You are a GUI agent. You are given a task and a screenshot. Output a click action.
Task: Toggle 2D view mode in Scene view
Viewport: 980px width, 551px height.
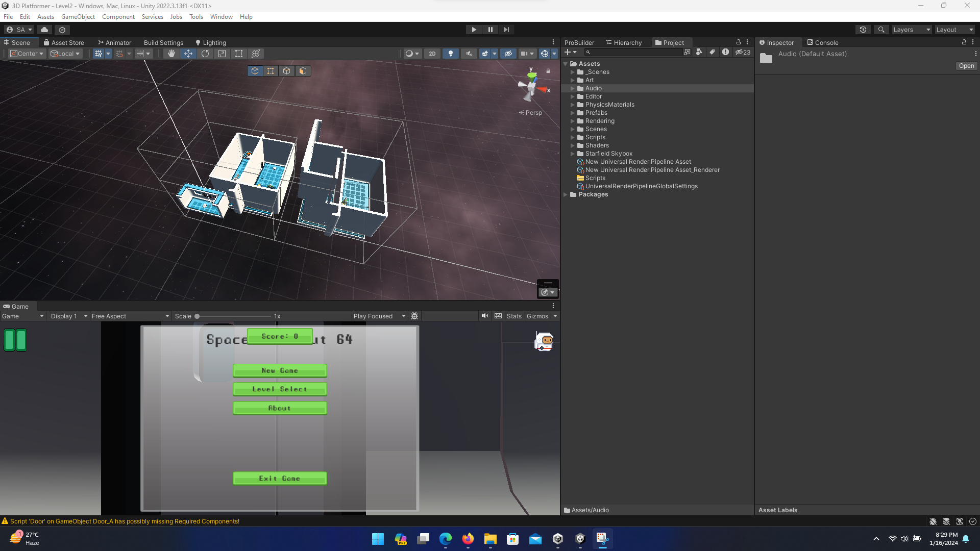point(432,54)
